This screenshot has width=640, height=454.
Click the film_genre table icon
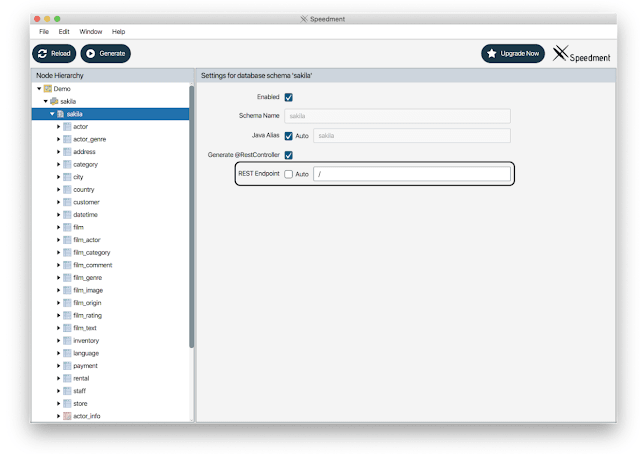pos(67,278)
